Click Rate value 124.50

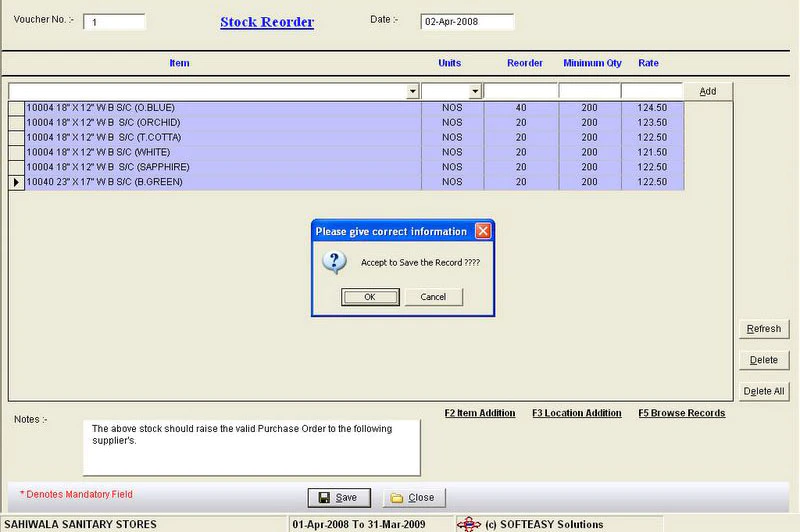[652, 108]
